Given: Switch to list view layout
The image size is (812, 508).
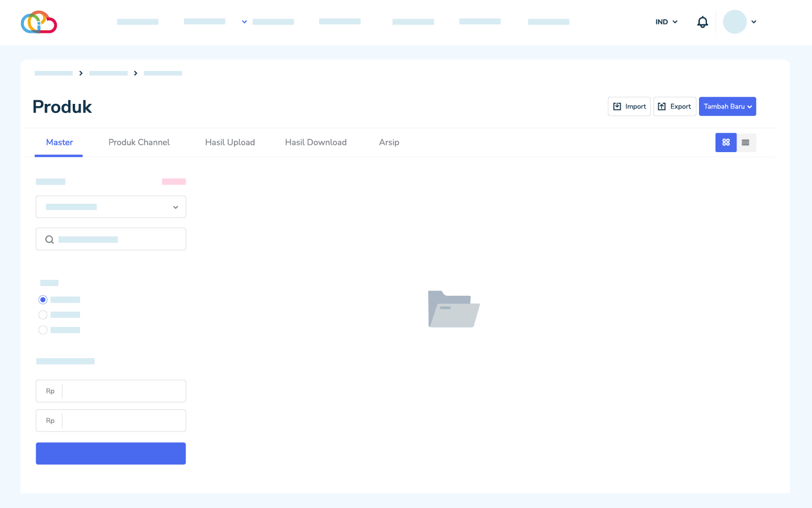Looking at the screenshot, I should point(746,142).
